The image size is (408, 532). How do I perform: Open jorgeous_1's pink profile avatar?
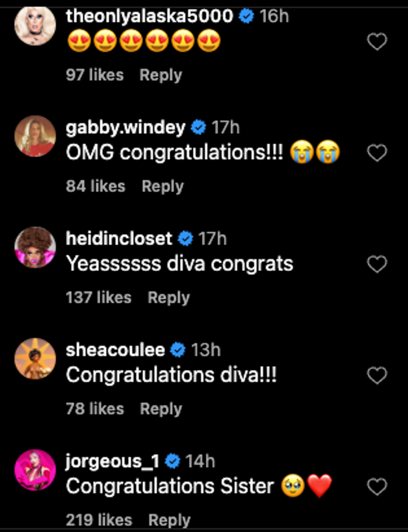tap(35, 470)
